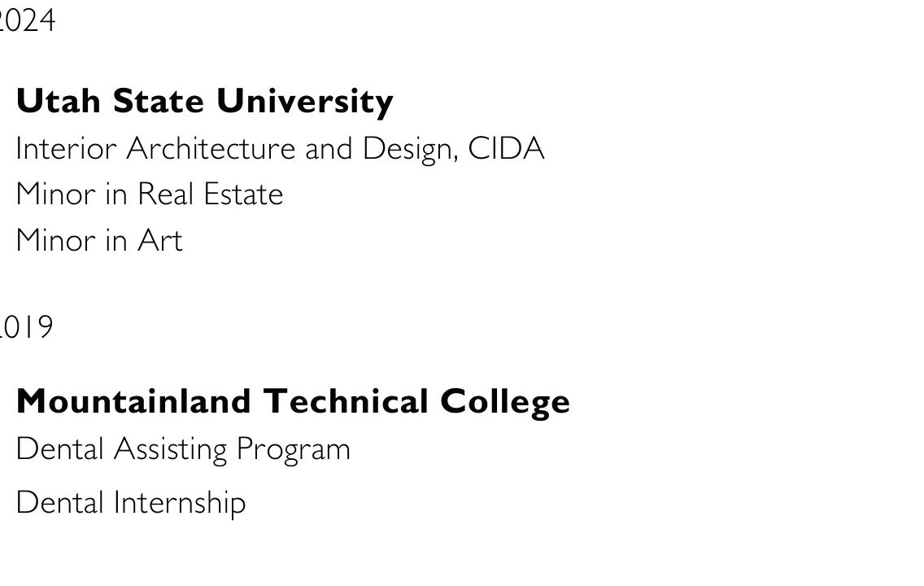Click the 2019 year label
Screen dimensions: 924x586
(x=26, y=326)
